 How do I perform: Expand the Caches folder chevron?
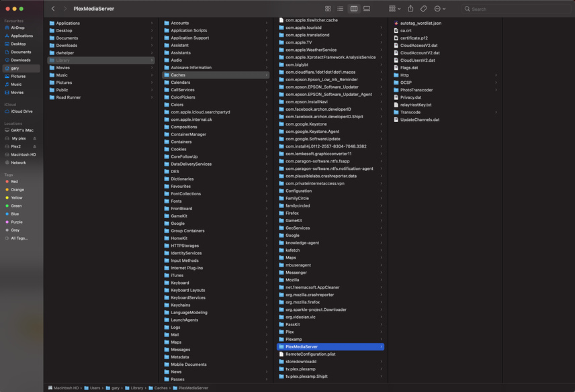(267, 75)
